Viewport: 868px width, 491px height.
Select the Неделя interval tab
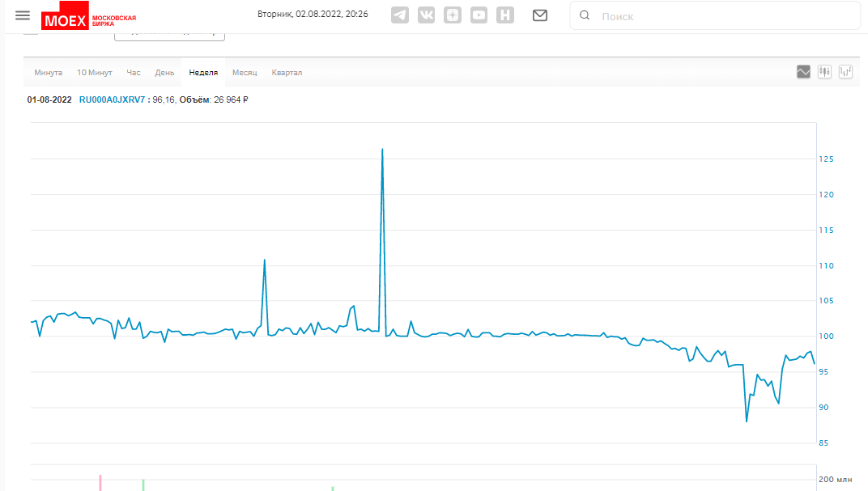(x=203, y=73)
